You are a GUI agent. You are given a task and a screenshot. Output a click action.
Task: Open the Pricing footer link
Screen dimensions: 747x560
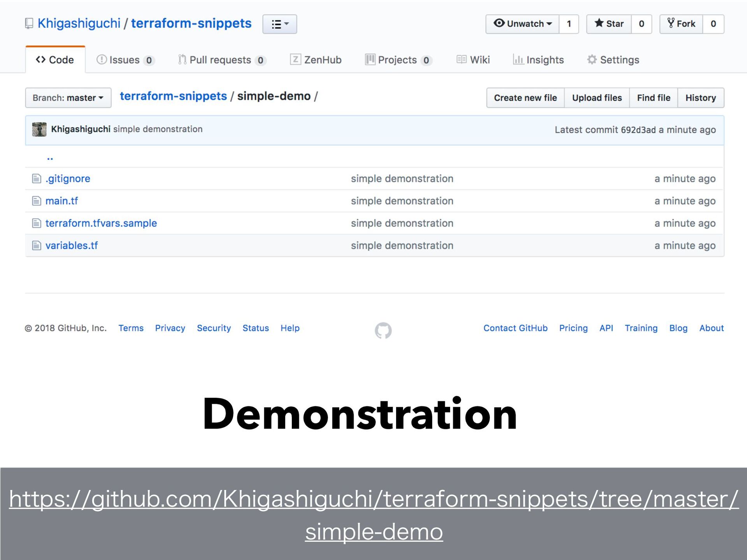coord(573,328)
